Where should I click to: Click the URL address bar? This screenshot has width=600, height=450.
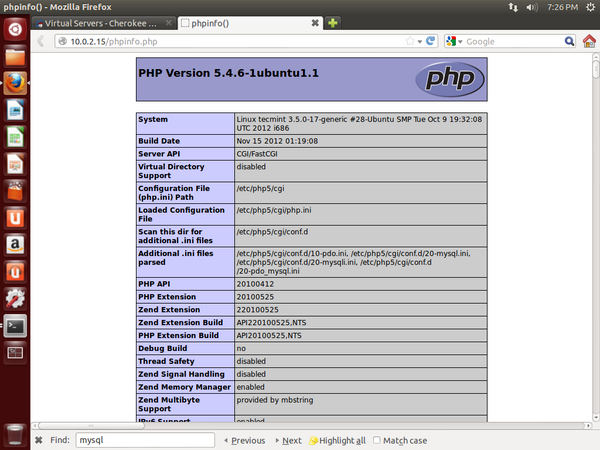[230, 41]
